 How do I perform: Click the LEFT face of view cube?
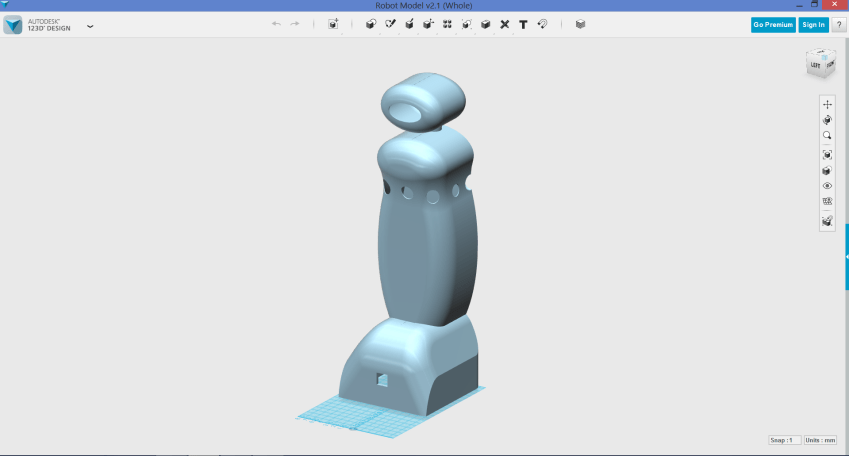pyautogui.click(x=815, y=66)
